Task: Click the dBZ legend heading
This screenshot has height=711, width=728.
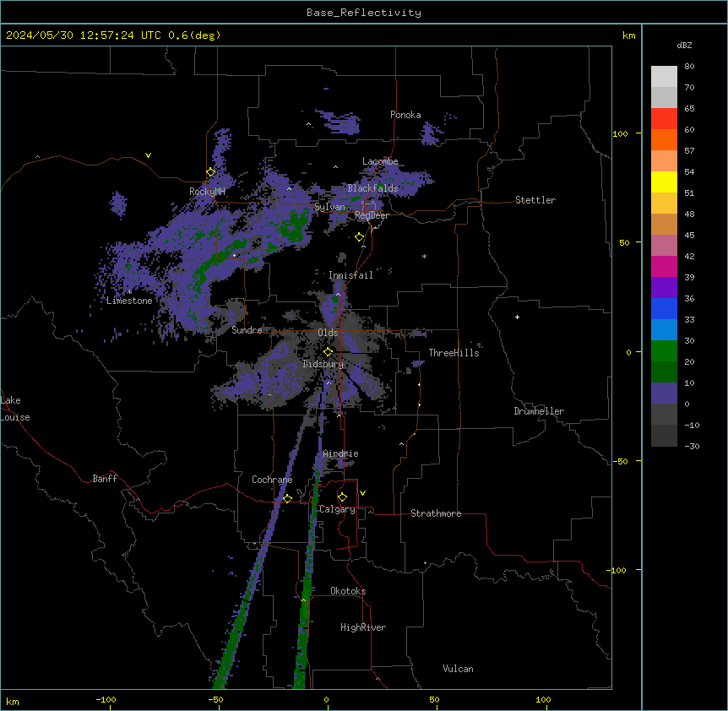Action: coord(684,46)
